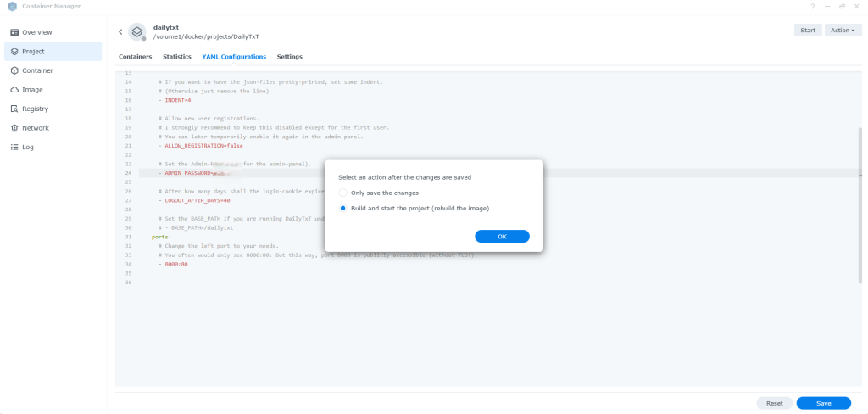Go to Image section icon
Image resolution: width=868 pixels, height=414 pixels.
pos(14,90)
